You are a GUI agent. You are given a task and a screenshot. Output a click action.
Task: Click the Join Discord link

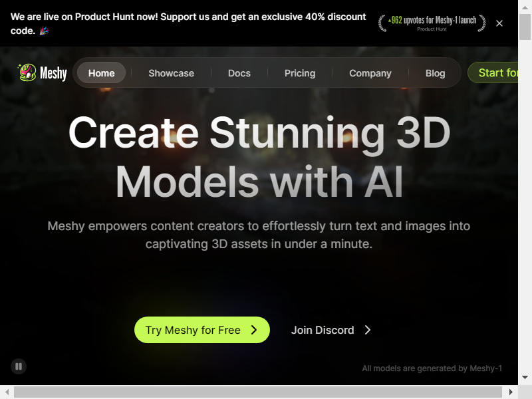click(331, 330)
